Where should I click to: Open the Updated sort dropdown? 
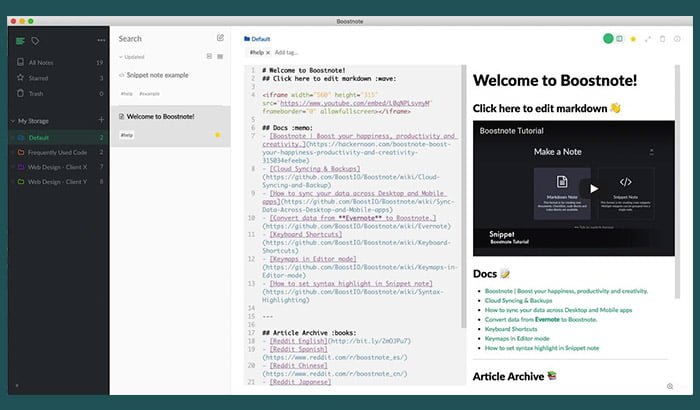(132, 57)
